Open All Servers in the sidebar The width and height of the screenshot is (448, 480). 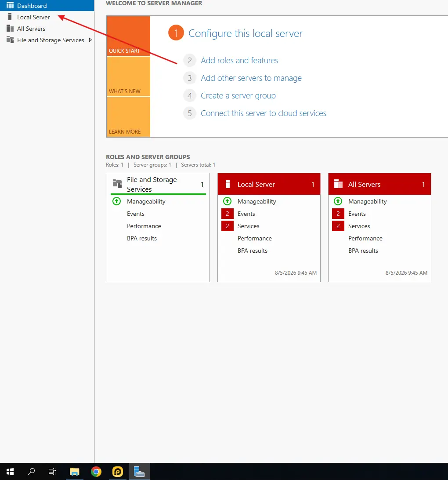tap(47, 29)
